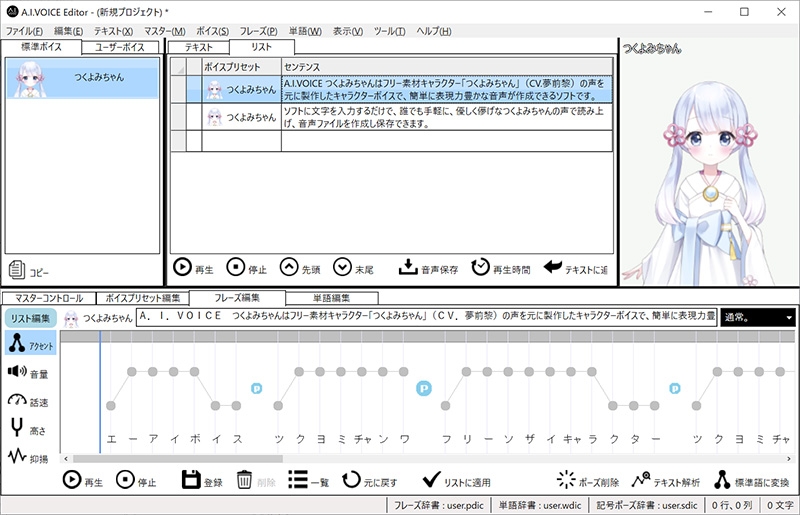Send list back to text (テキストに追加)
Image resolution: width=800 pixels, height=515 pixels.
pos(576,267)
